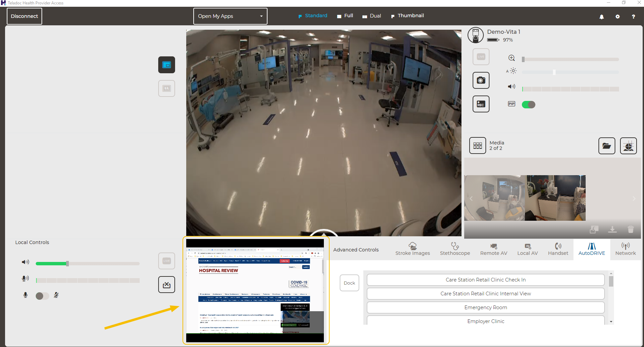The height and width of the screenshot is (347, 644).
Task: Switch to Thumbnail view mode
Action: [407, 16]
